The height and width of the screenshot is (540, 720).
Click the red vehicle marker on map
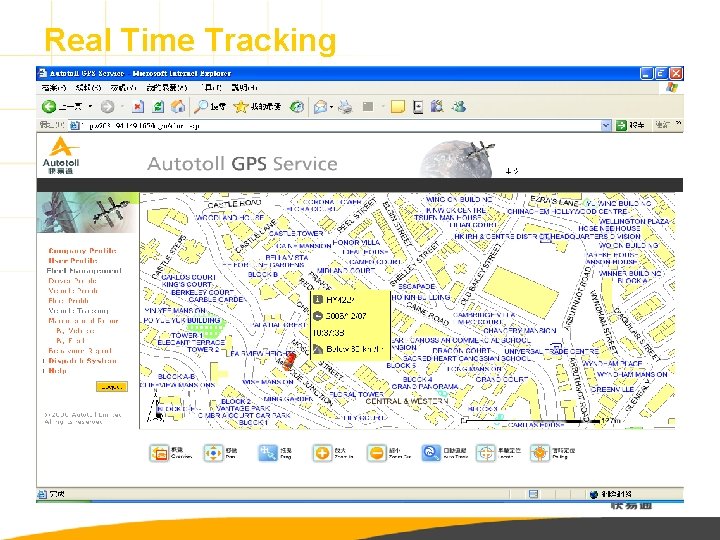pyautogui.click(x=289, y=361)
